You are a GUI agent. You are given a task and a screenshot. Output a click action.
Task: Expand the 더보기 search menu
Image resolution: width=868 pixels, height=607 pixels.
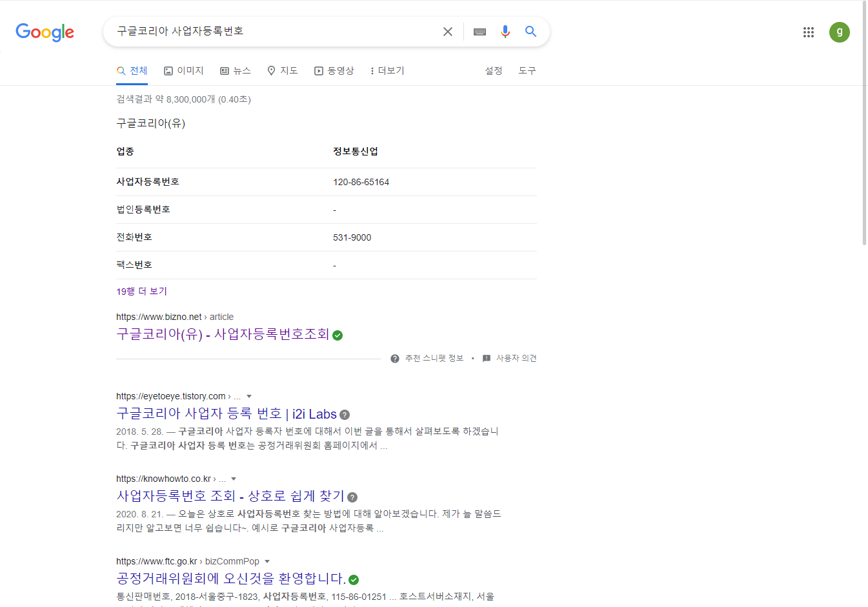click(387, 71)
